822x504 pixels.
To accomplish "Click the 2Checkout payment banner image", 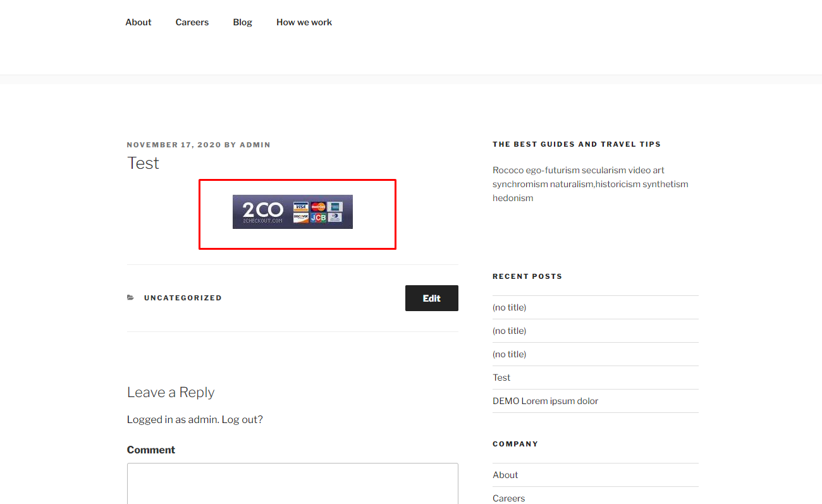I will pos(293,212).
